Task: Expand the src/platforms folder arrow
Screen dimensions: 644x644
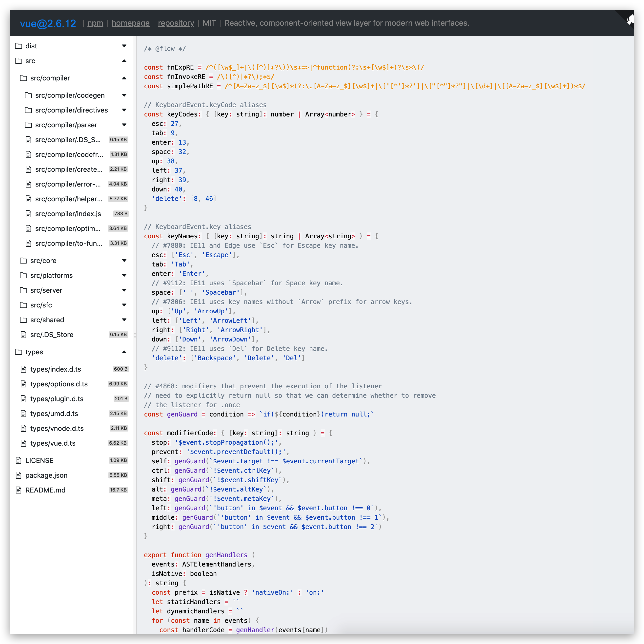Action: pyautogui.click(x=124, y=275)
